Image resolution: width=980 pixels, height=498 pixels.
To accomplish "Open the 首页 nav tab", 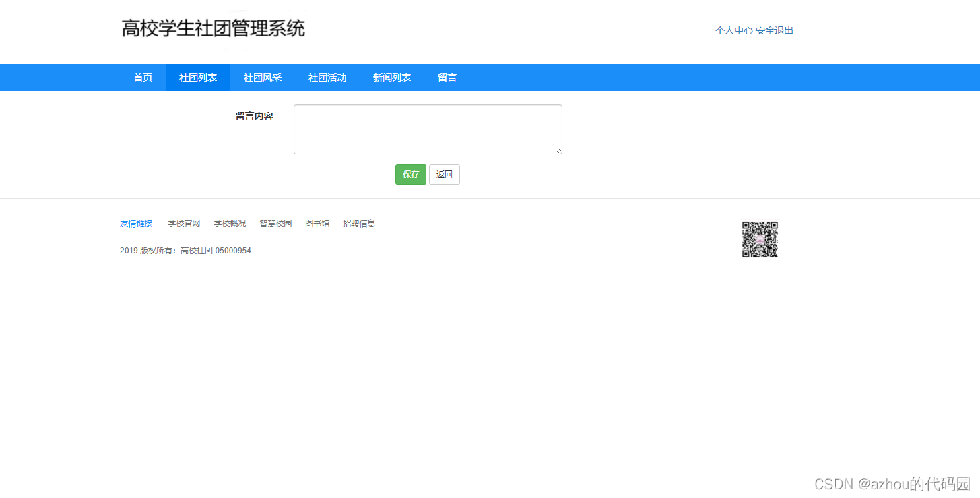I will click(x=143, y=77).
